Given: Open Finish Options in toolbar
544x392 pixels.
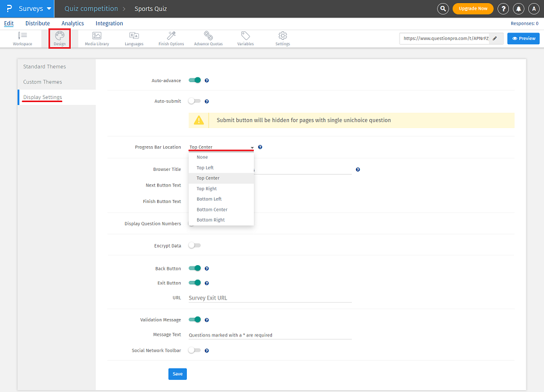Looking at the screenshot, I should point(171,39).
